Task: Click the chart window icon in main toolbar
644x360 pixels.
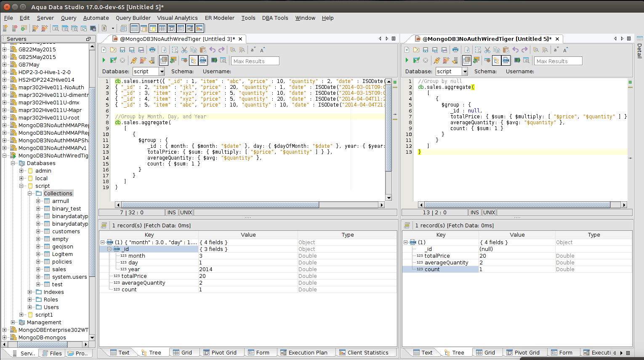Action: (200, 28)
